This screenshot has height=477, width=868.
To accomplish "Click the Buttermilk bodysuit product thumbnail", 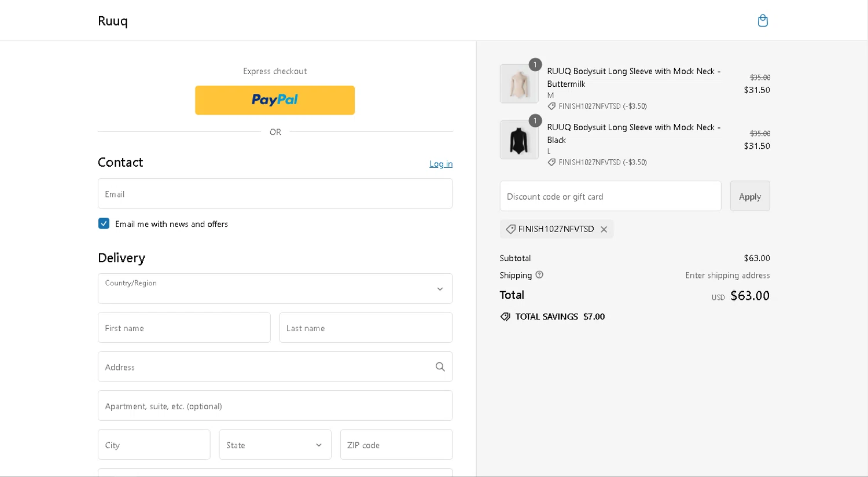I will point(519,84).
